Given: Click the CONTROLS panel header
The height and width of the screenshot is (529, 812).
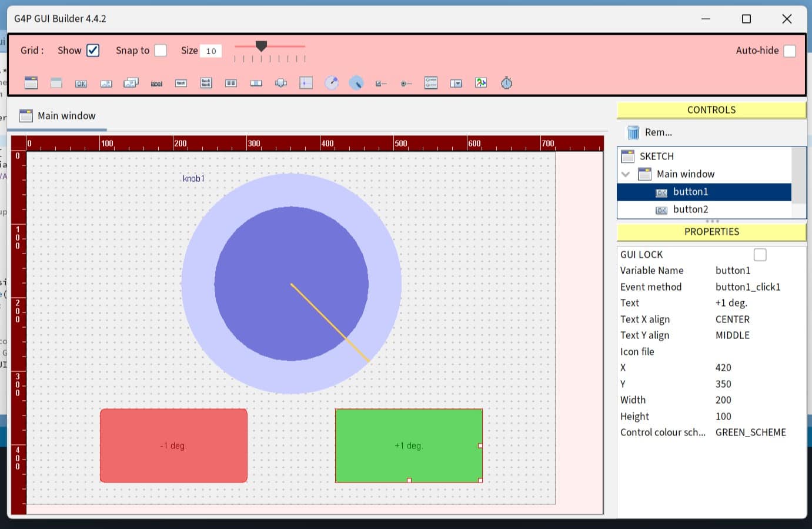Looking at the screenshot, I should 711,110.
